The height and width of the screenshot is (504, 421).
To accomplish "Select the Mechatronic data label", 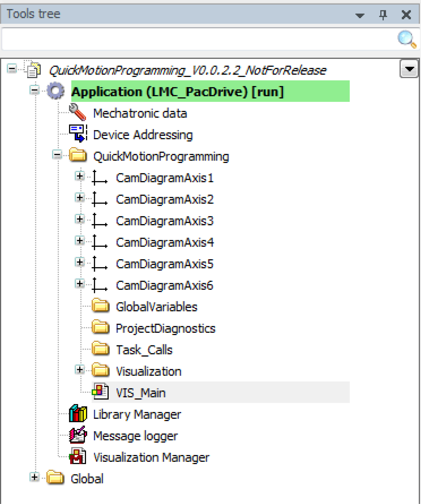I will coord(140,113).
